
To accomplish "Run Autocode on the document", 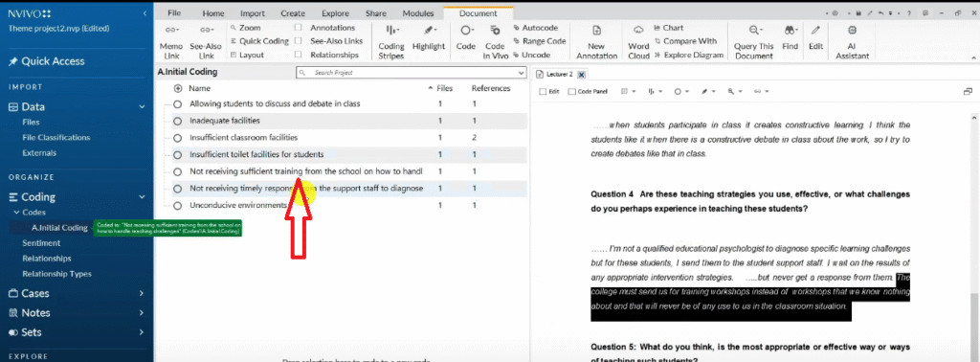I will tap(536, 28).
